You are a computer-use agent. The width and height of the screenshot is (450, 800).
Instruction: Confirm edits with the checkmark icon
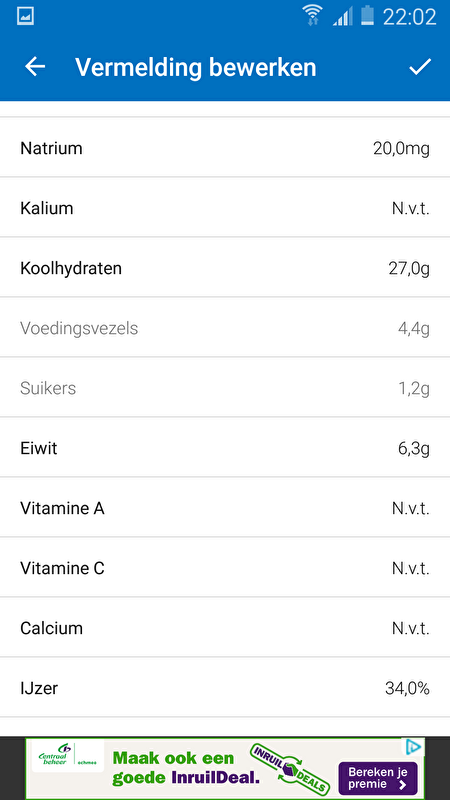pos(420,67)
